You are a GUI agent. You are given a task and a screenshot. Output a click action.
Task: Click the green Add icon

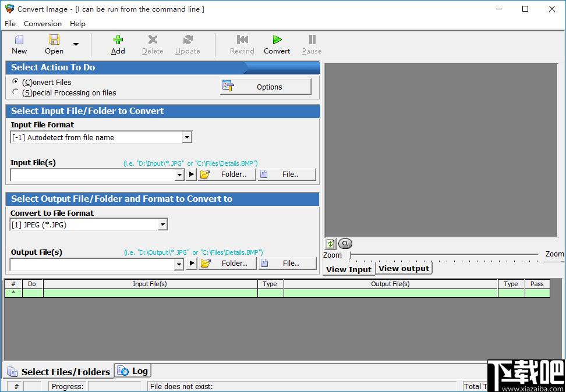[x=118, y=40]
